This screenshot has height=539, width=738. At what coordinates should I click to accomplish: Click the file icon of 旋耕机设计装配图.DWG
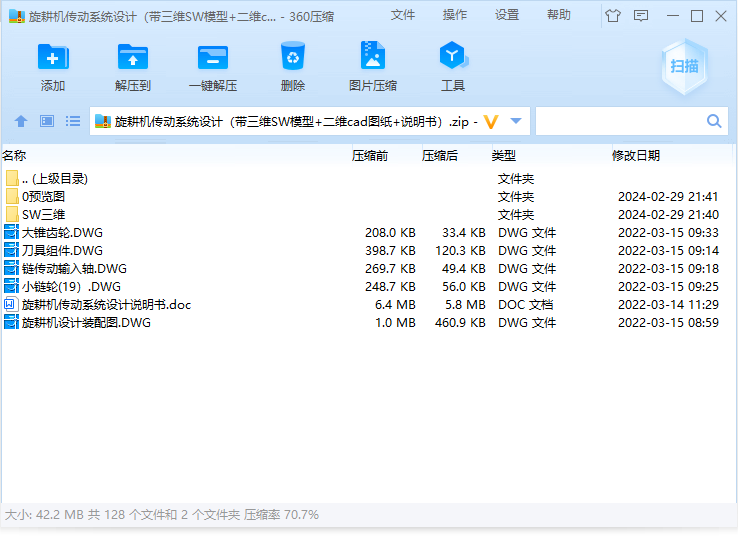pyautogui.click(x=11, y=322)
